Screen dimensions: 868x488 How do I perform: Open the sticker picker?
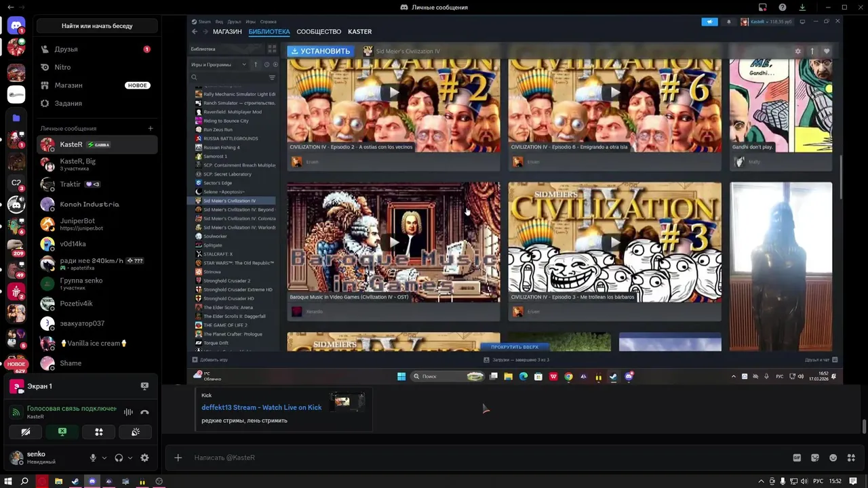815,457
